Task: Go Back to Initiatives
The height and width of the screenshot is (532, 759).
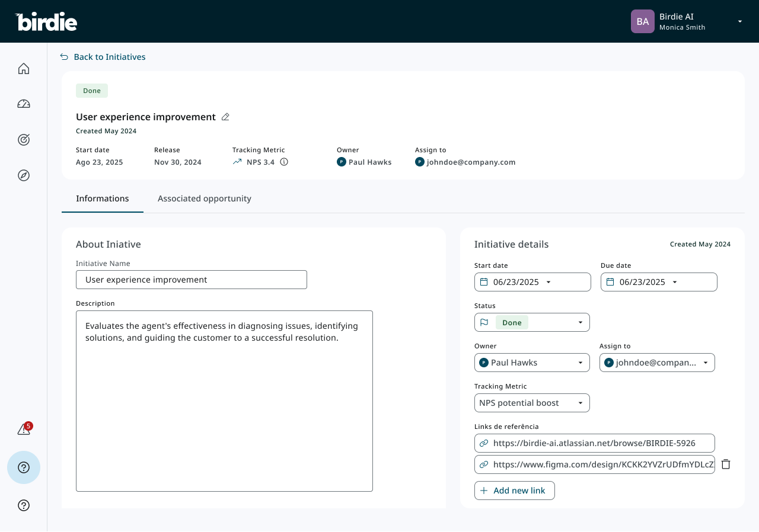Action: point(103,57)
